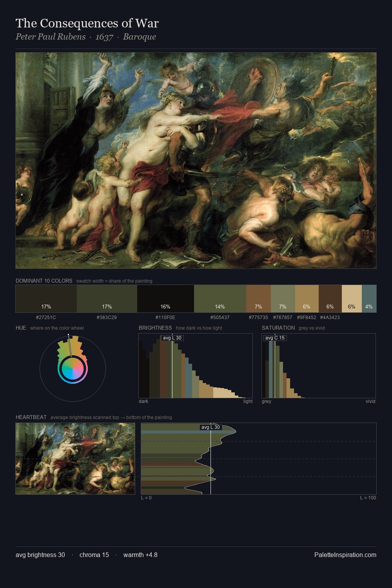
Task: Click the "HUE" section heading
Action: (x=21, y=328)
